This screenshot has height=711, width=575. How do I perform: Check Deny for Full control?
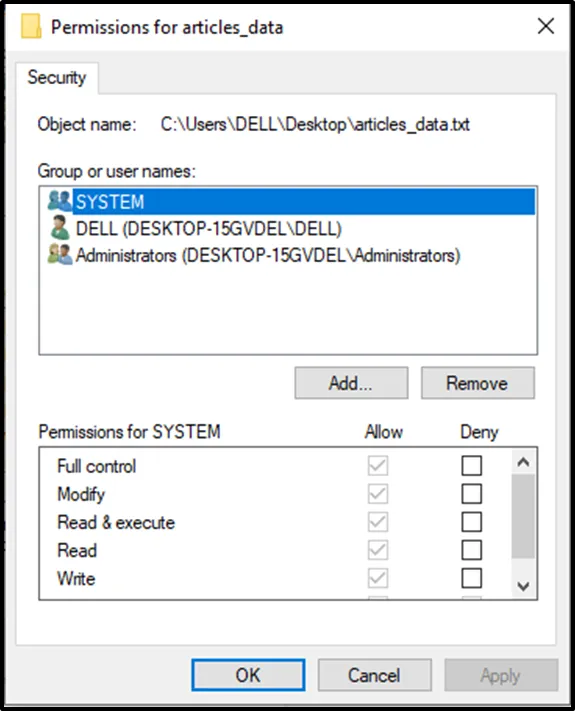coord(472,466)
